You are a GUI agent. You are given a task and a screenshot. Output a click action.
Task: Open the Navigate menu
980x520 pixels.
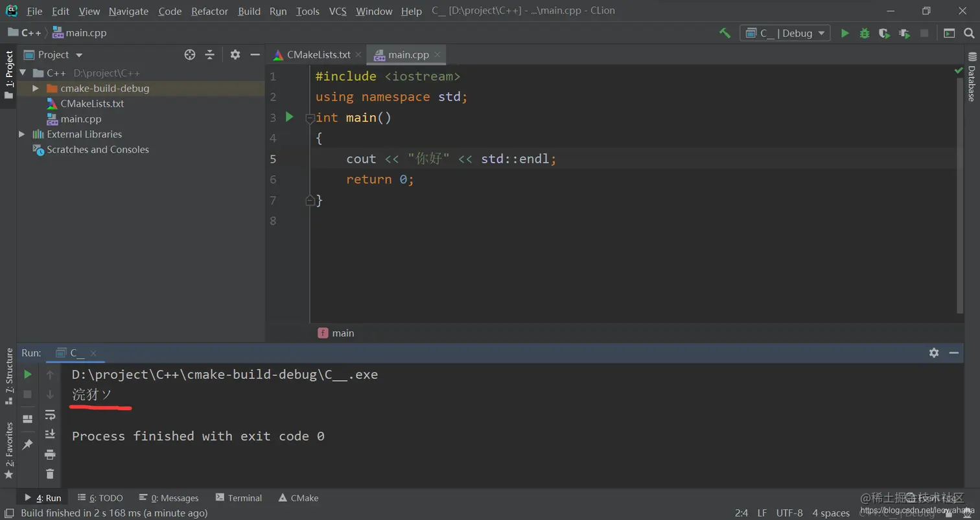tap(128, 11)
